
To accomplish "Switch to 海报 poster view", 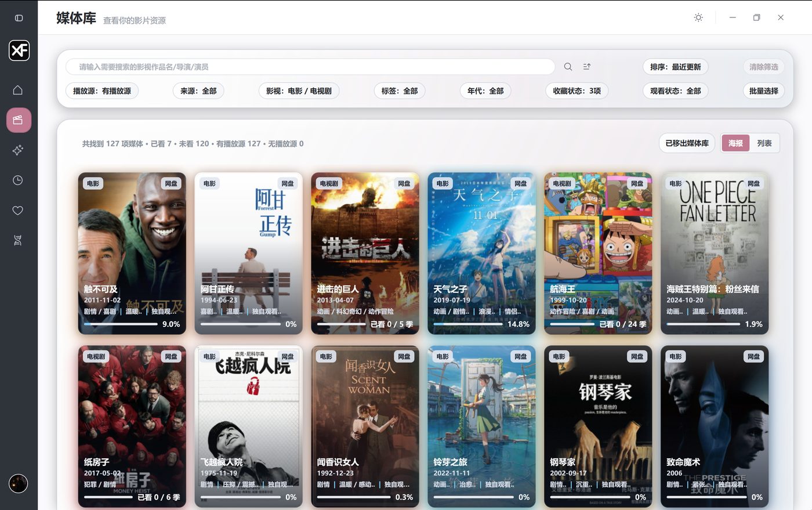I will point(735,143).
